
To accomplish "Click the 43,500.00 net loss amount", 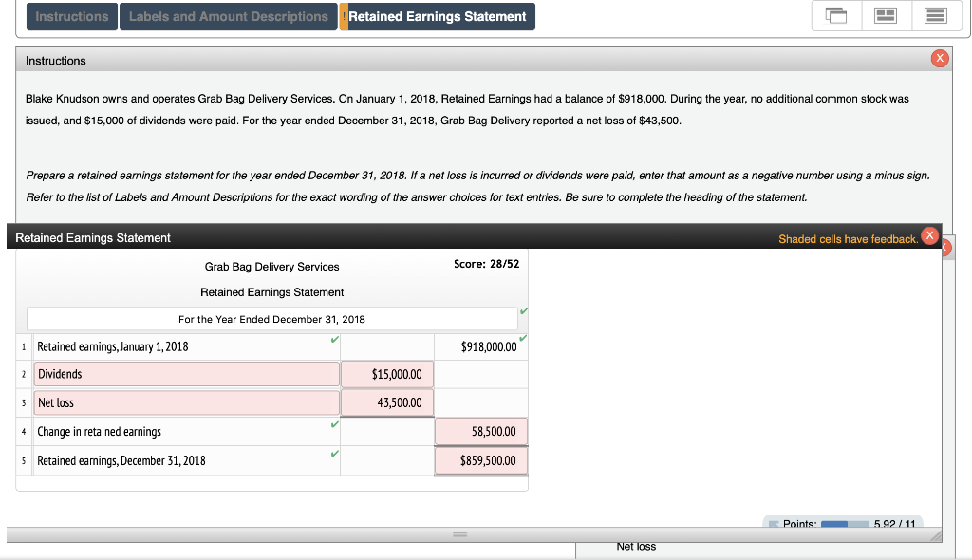I will (x=386, y=401).
